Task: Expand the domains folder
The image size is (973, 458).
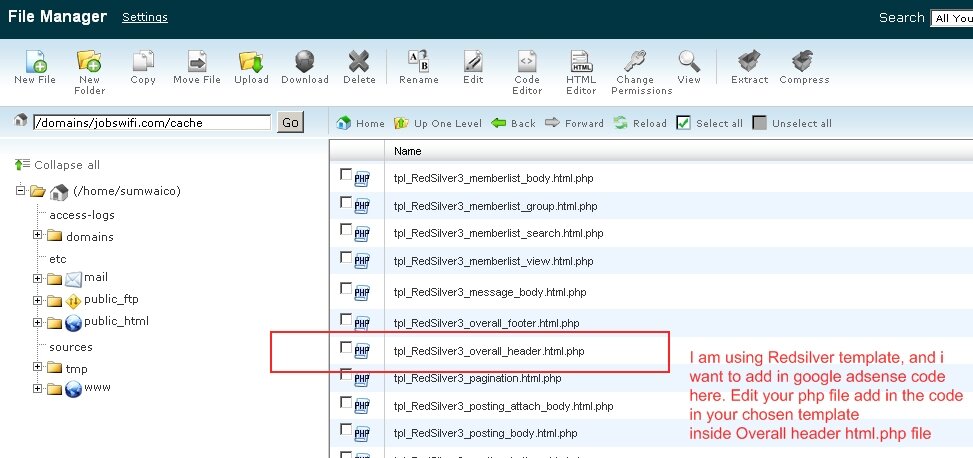Action: pyautogui.click(x=38, y=235)
